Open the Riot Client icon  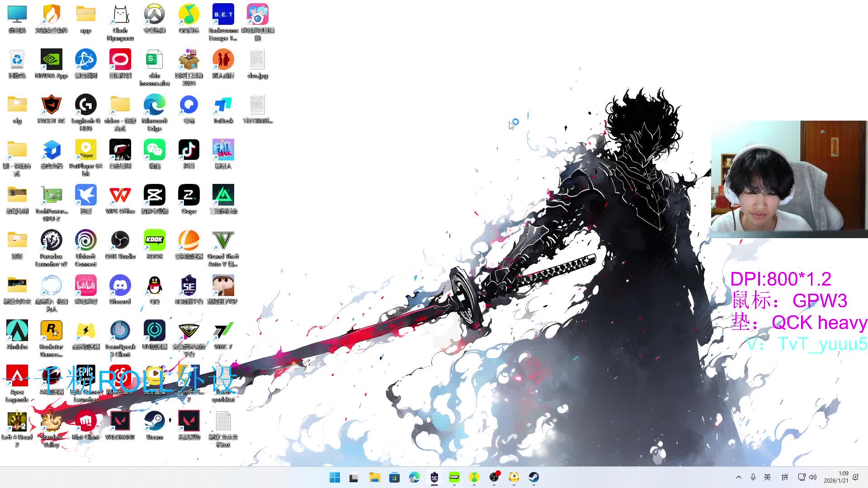85,422
